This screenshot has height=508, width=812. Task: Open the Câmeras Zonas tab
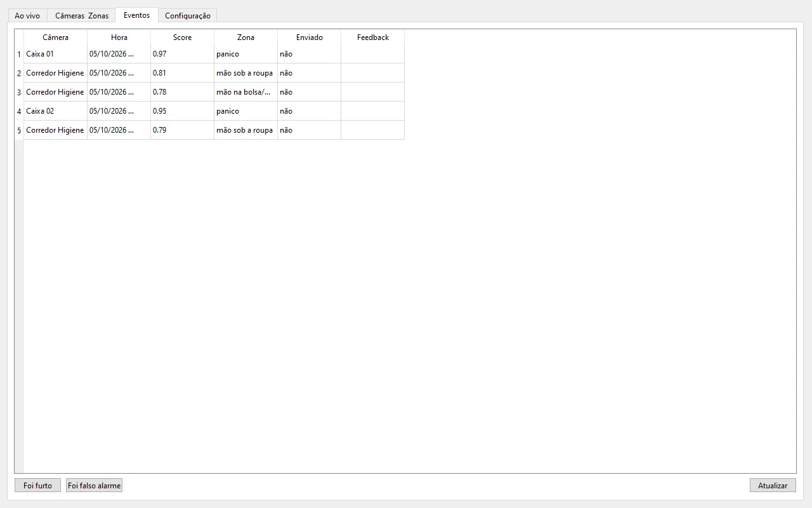81,15
